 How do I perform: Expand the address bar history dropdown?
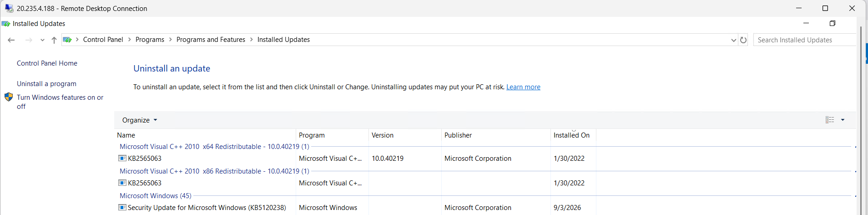click(733, 40)
